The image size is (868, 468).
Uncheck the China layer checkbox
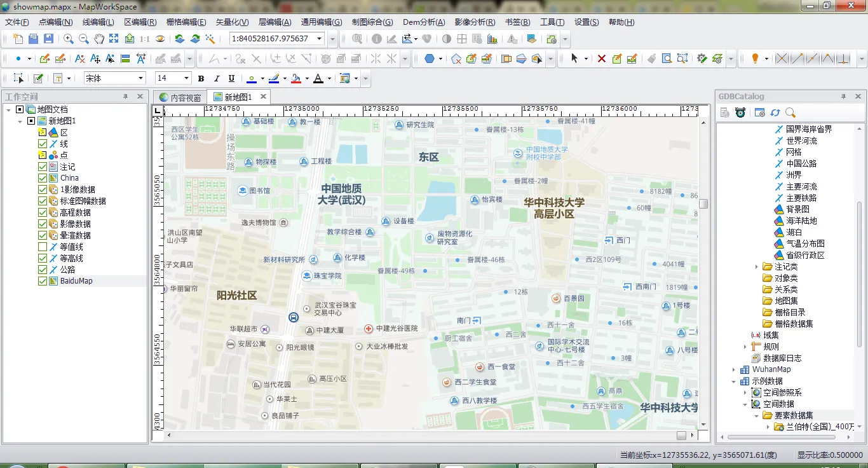pyautogui.click(x=43, y=178)
